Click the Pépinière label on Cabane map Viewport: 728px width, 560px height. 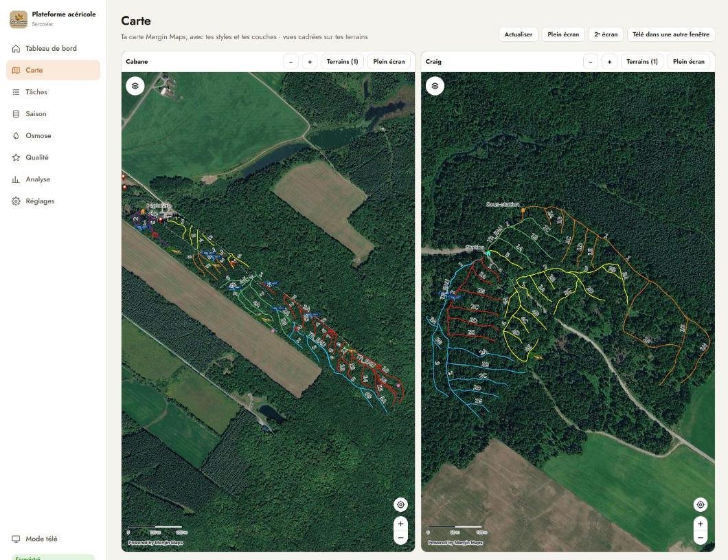159,205
